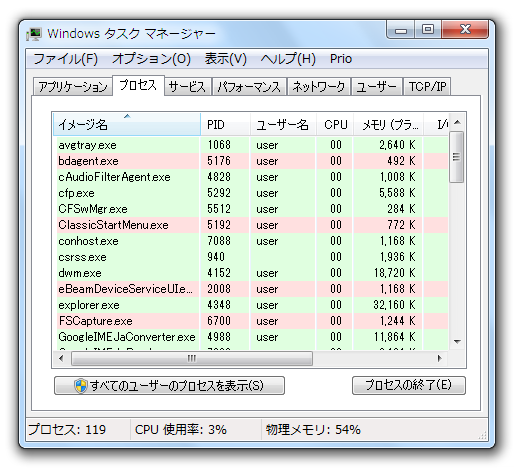Click the Task Manager title bar icon
This screenshot has height=470, width=517.
click(34, 34)
